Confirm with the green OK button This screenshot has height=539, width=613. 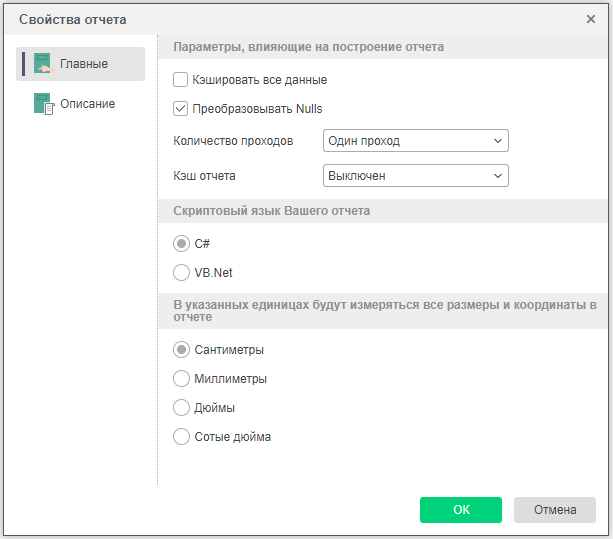pos(460,510)
